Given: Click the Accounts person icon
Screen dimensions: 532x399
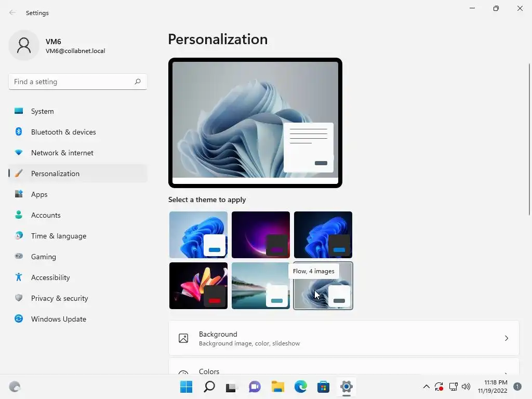Looking at the screenshot, I should (19, 215).
